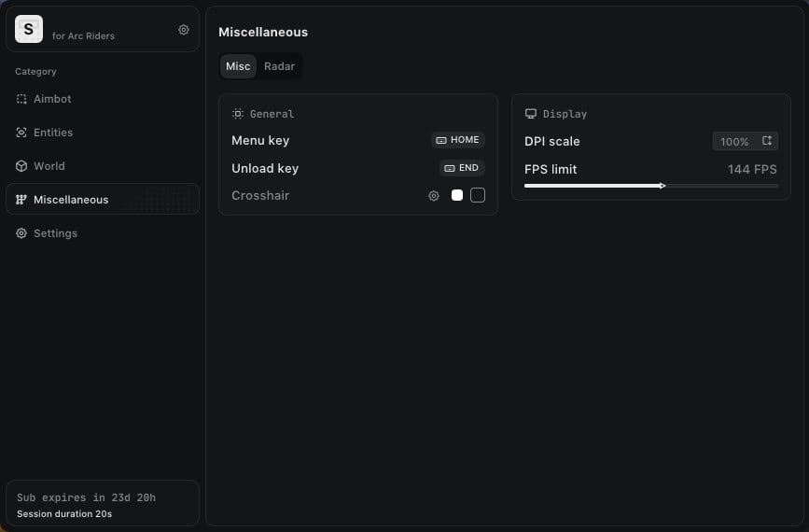Viewport: 809px width, 532px height.
Task: Select the Misc tab
Action: coord(238,66)
